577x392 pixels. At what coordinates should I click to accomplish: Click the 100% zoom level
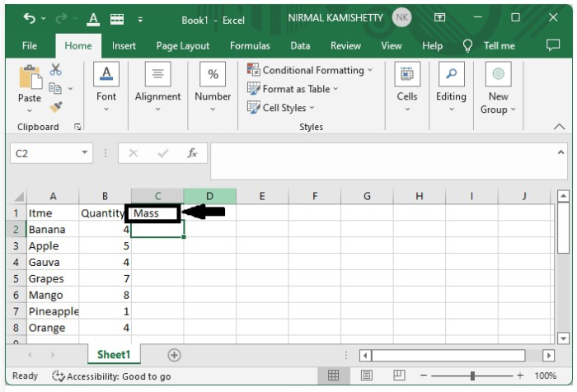click(x=546, y=376)
